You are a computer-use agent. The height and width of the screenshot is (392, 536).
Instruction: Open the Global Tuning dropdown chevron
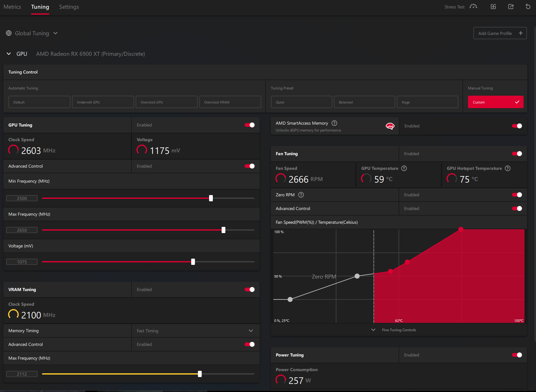tap(55, 33)
